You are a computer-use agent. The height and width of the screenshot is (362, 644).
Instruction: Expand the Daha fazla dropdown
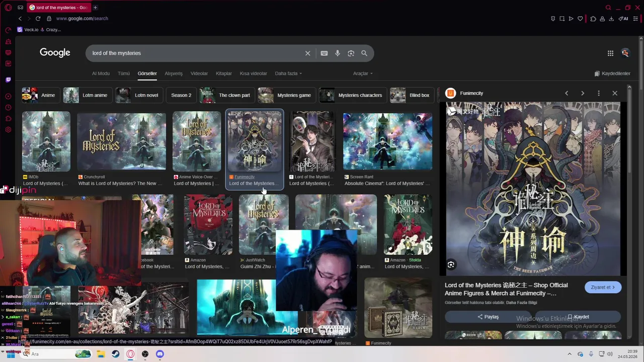pos(288,73)
